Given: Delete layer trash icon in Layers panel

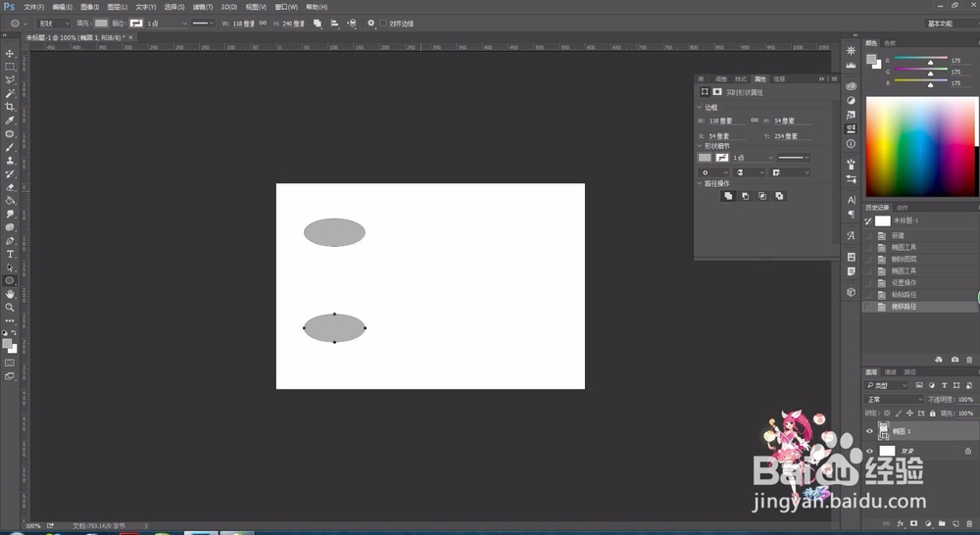Looking at the screenshot, I should [969, 524].
